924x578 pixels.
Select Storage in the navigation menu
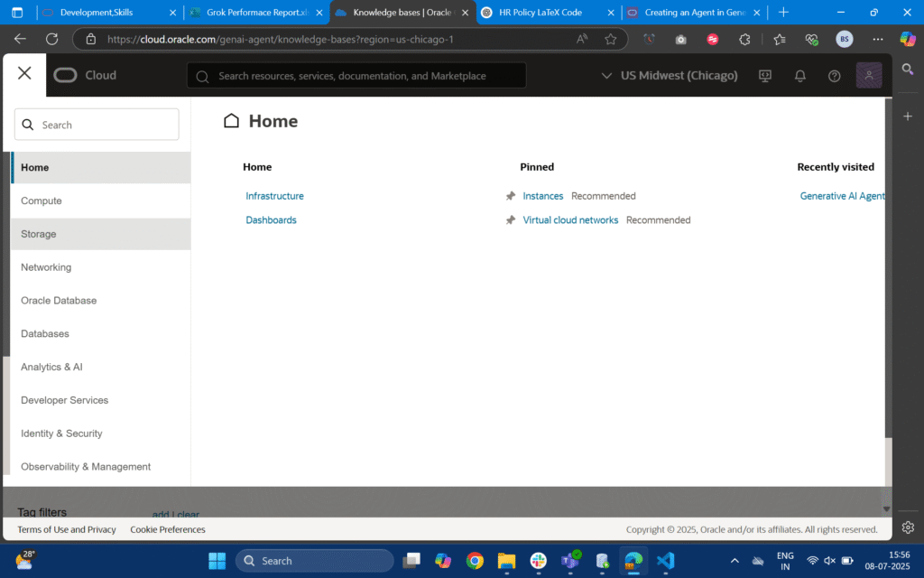point(39,234)
